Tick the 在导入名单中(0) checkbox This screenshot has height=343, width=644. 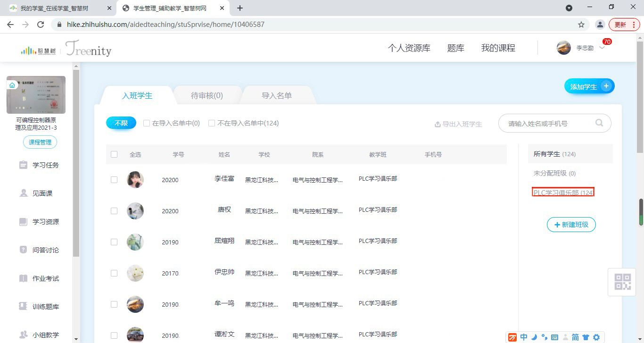[x=147, y=123]
